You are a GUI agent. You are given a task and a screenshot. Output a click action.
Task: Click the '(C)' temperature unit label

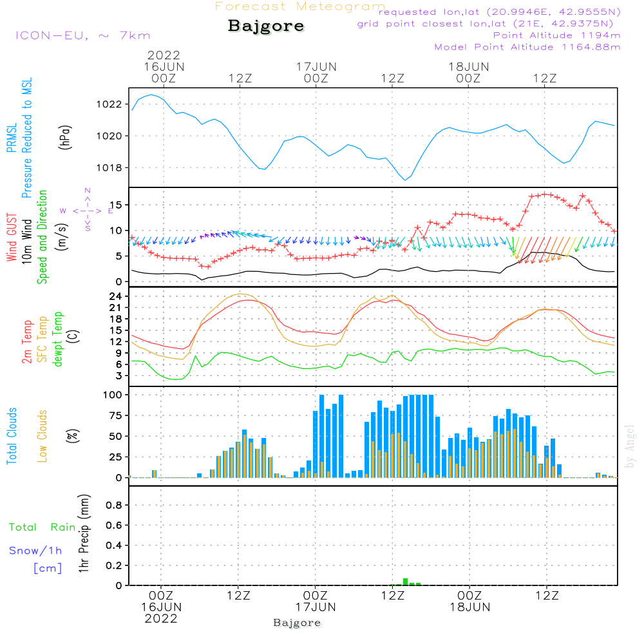pos(73,336)
